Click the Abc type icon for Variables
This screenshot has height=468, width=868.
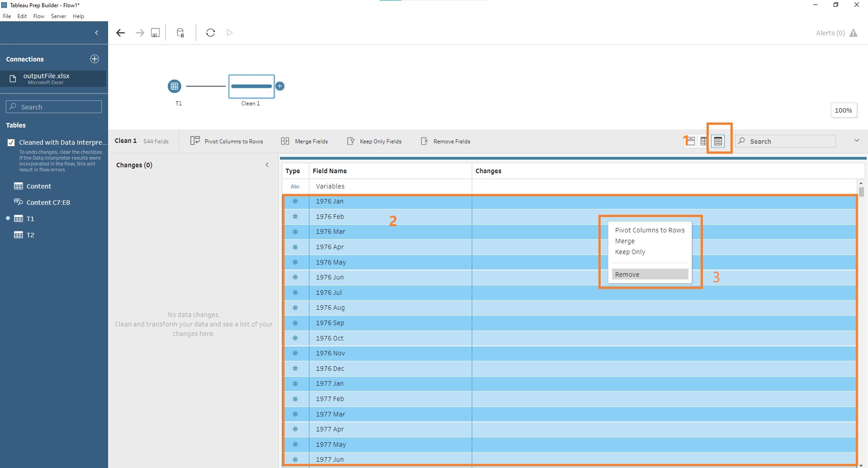tap(295, 186)
